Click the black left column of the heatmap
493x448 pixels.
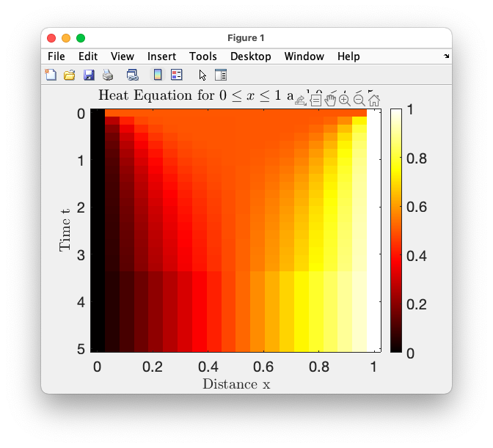98,230
